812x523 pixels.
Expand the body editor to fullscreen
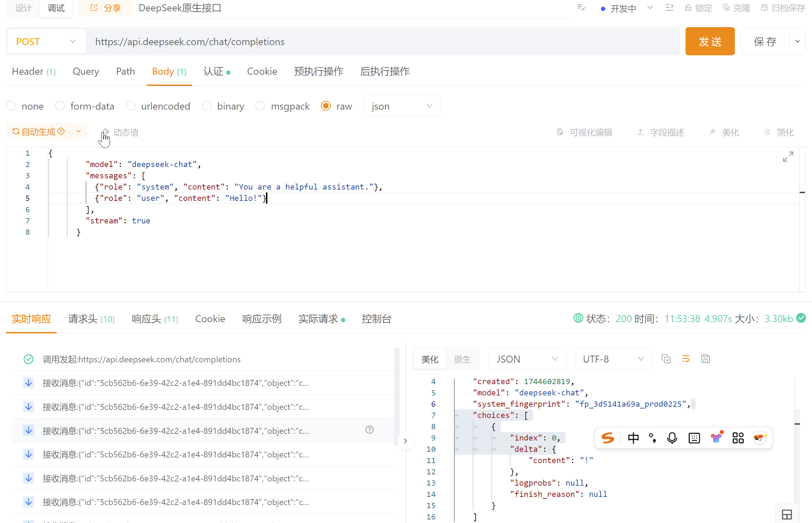pyautogui.click(x=788, y=156)
